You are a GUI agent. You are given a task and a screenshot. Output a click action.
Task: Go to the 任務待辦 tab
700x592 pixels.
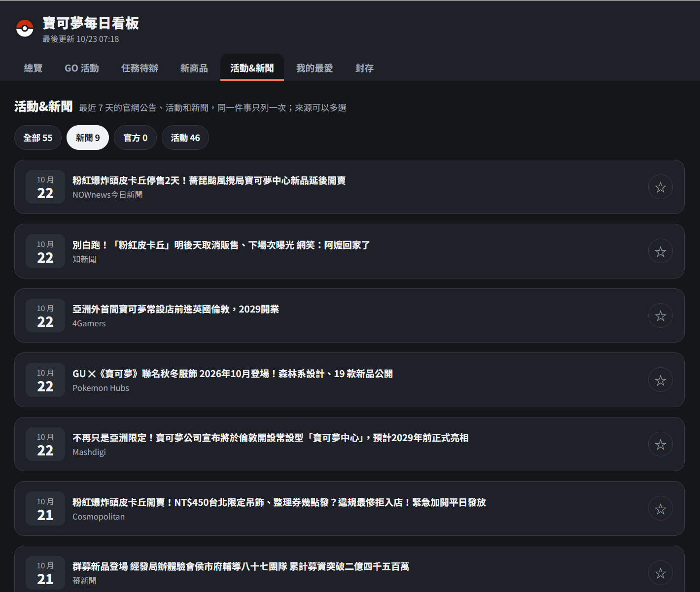[140, 68]
